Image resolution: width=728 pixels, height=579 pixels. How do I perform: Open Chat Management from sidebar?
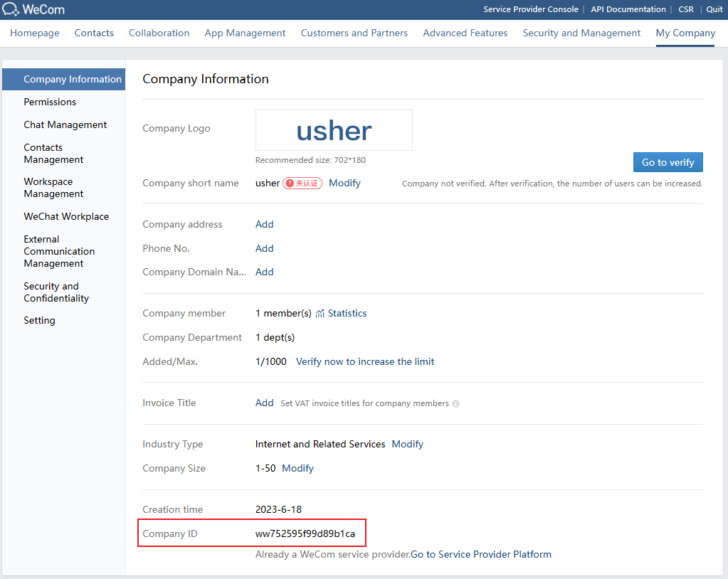tap(65, 125)
